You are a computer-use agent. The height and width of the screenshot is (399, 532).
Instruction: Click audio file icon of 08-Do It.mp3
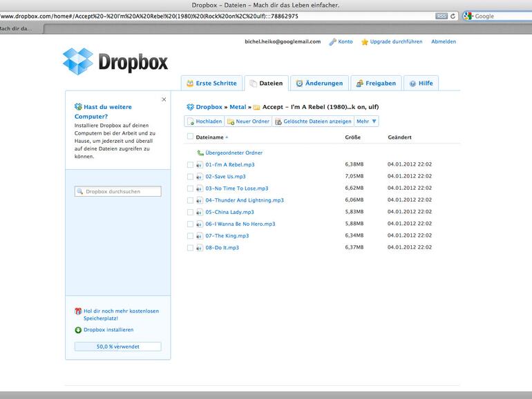point(200,248)
